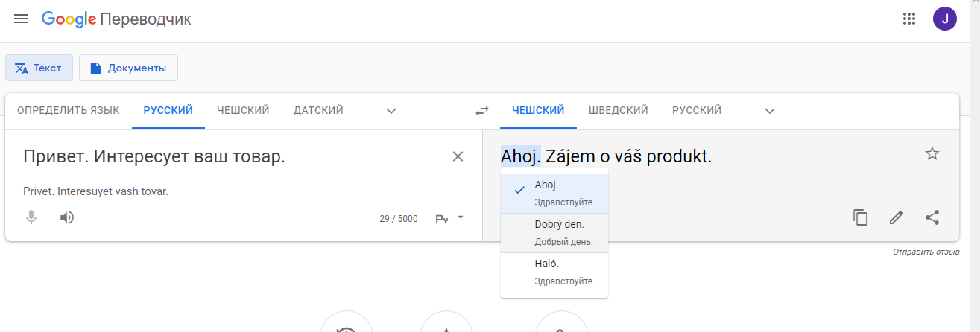Open the Google apps grid
This screenshot has width=980, height=332.
[908, 19]
